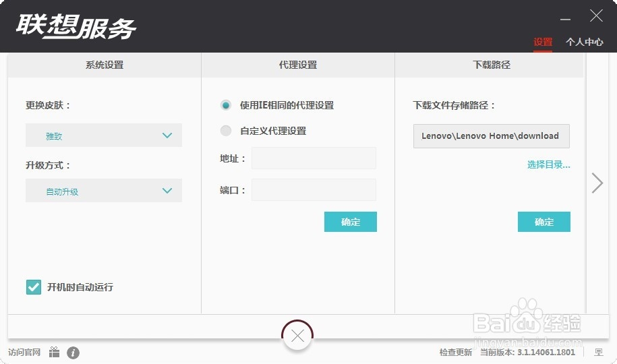Viewport: 617px width, 364px height.
Task: Minimize the 联想服务 window
Action: (x=566, y=19)
